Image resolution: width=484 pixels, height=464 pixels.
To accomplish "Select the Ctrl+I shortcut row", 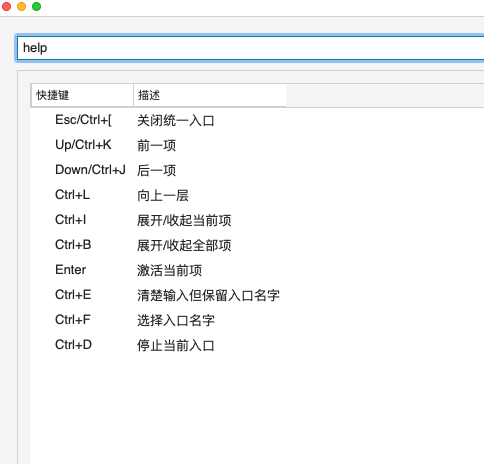I will [x=257, y=220].
